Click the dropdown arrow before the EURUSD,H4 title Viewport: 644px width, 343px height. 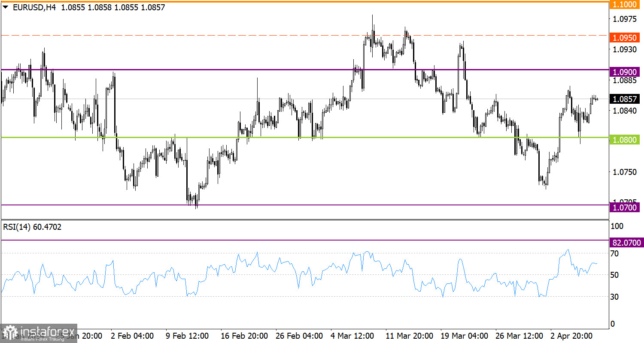click(x=5, y=8)
